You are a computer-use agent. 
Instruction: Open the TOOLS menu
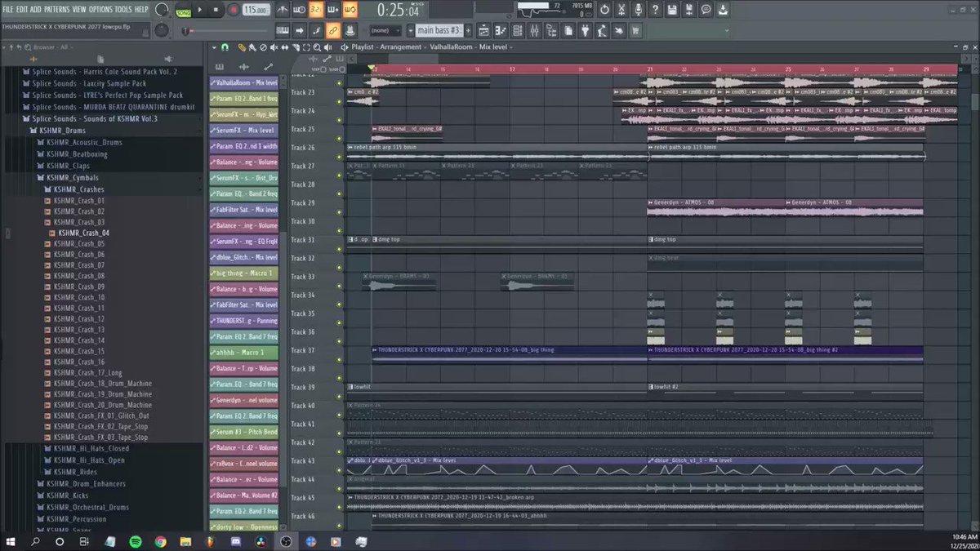122,9
